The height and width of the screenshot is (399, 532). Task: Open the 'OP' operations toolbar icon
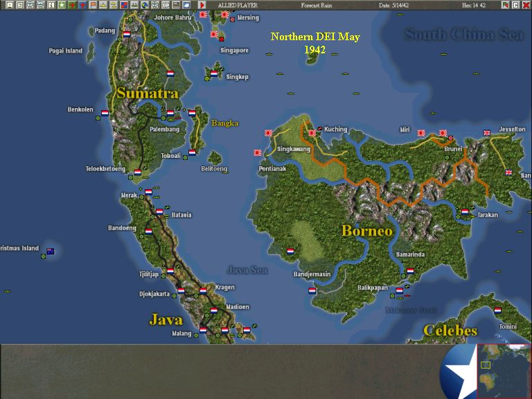pos(166,5)
